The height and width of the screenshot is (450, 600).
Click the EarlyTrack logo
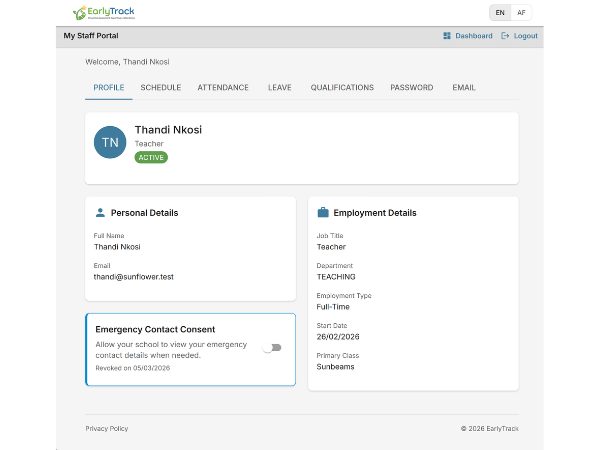[x=104, y=13]
